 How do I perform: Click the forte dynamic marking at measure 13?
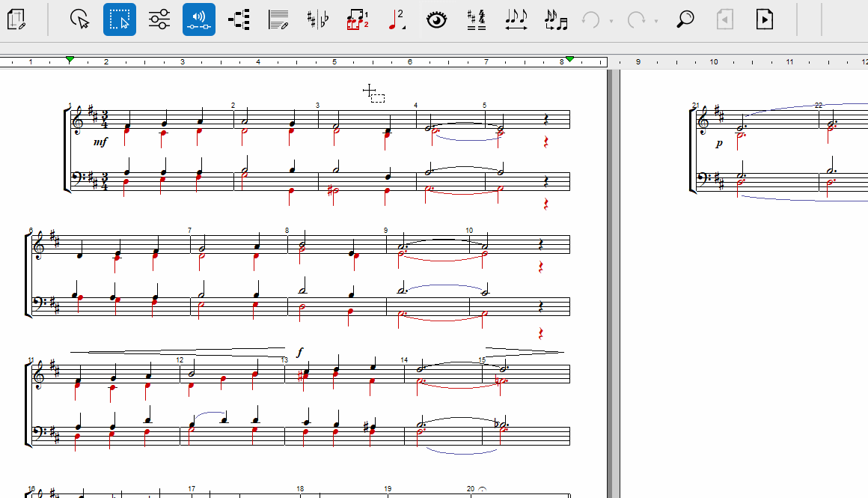301,352
